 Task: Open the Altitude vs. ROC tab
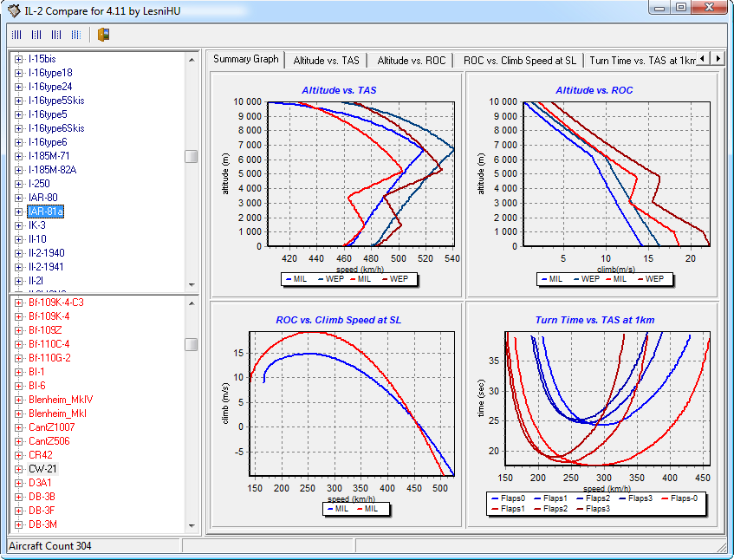click(x=411, y=60)
